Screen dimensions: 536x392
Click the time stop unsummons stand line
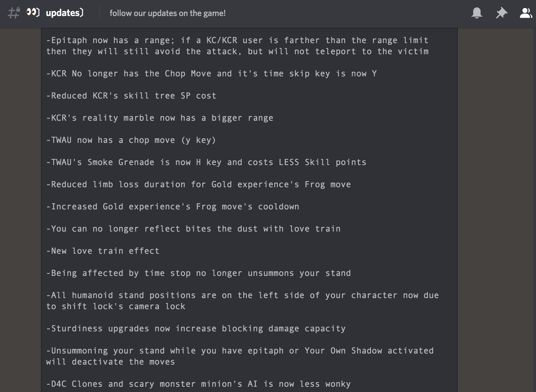click(198, 273)
